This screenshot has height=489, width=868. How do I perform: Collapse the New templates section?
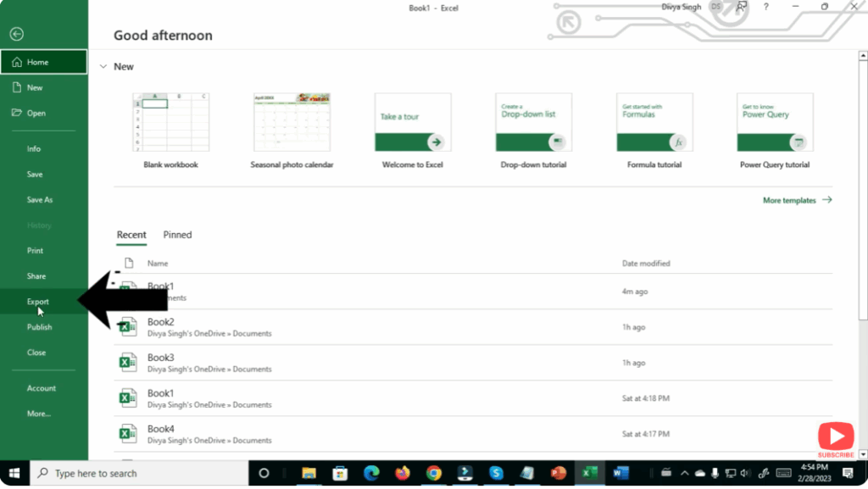click(103, 66)
